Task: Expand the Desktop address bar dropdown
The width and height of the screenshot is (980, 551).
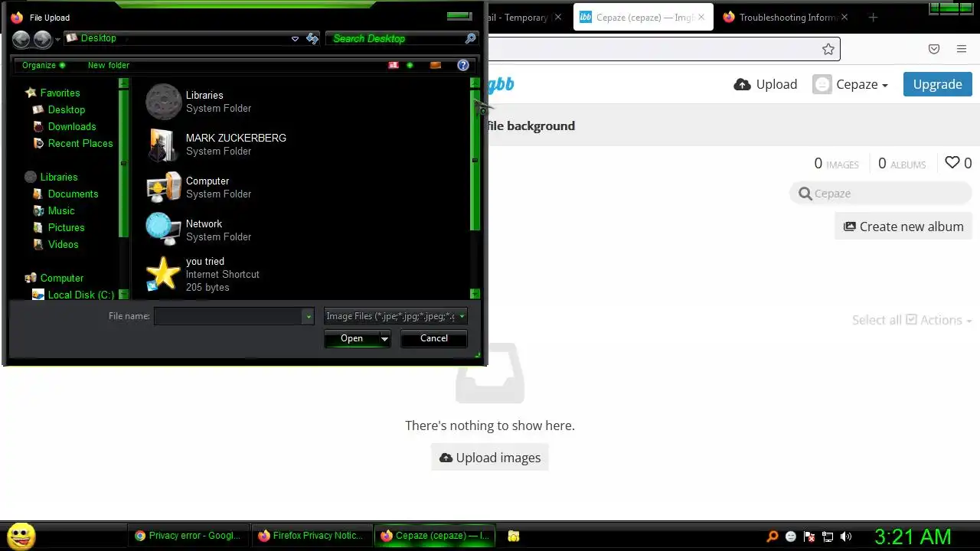Action: click(295, 39)
